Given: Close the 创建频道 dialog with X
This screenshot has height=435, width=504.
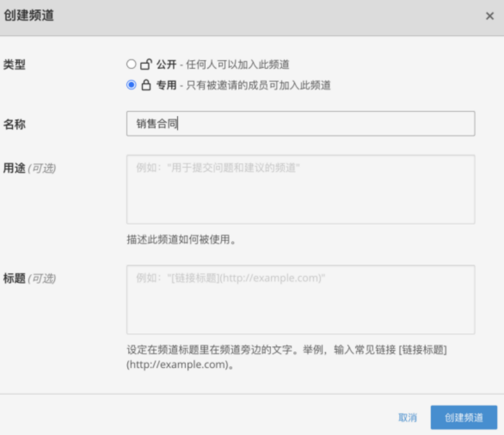Looking at the screenshot, I should 490,16.
